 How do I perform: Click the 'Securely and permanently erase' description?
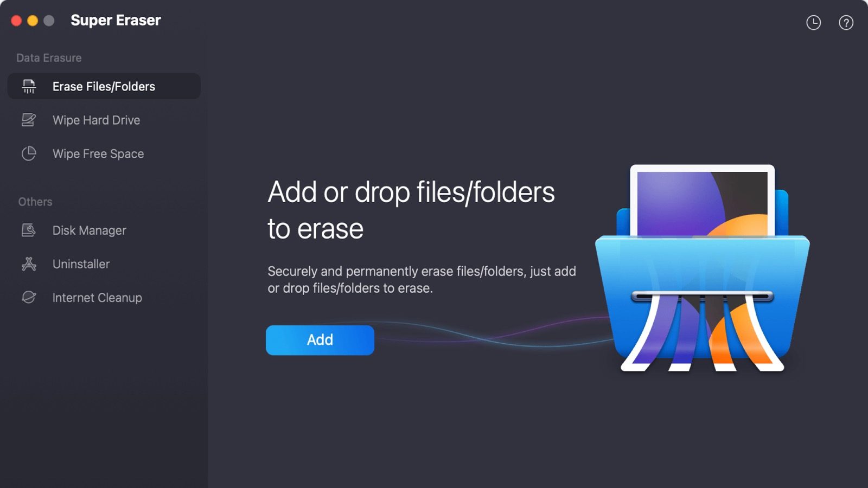pos(422,279)
